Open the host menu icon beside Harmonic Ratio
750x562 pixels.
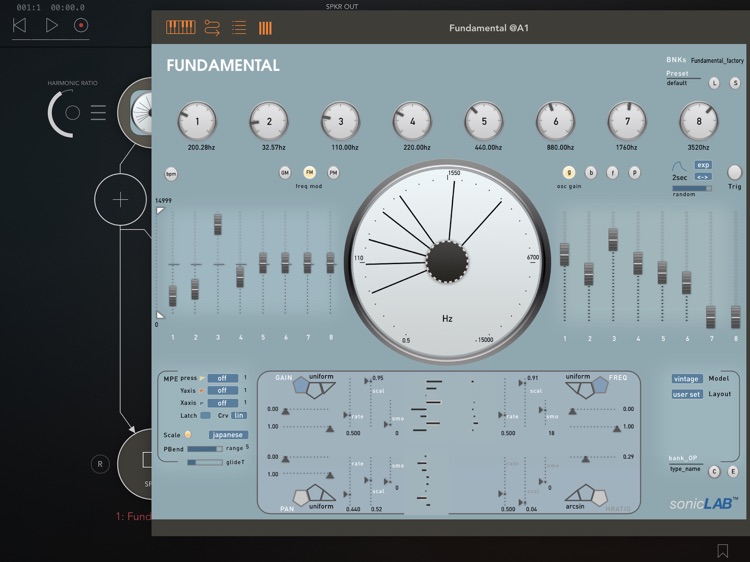point(98,112)
